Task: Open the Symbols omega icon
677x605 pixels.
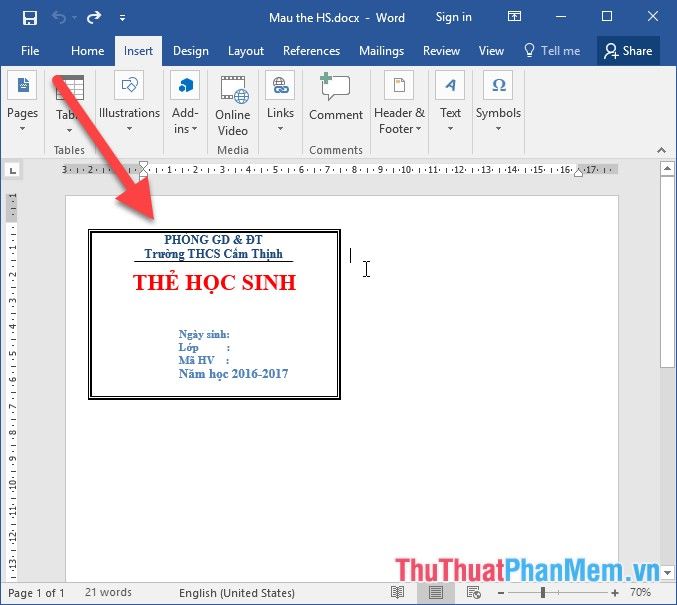Action: (498, 86)
